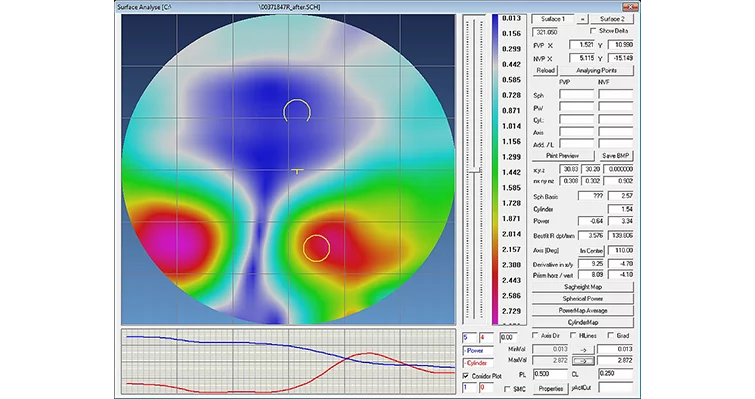Show the Spherical Power map

point(583,299)
